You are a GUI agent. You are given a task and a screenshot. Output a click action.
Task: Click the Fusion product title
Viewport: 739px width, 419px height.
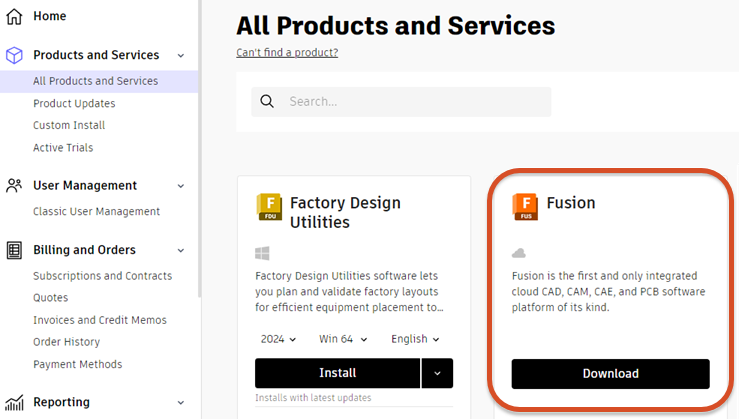click(x=571, y=203)
